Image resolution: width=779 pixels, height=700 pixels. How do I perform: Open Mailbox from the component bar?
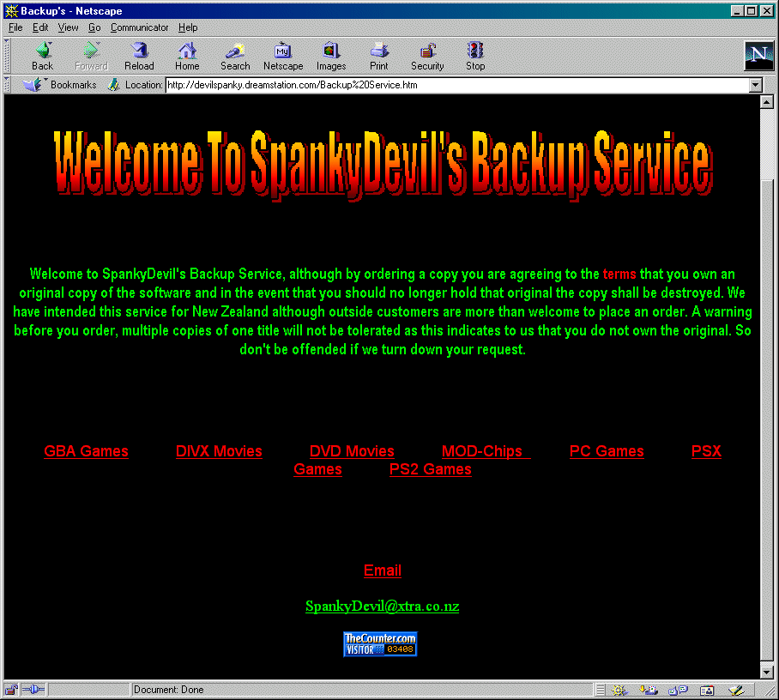[649, 690]
